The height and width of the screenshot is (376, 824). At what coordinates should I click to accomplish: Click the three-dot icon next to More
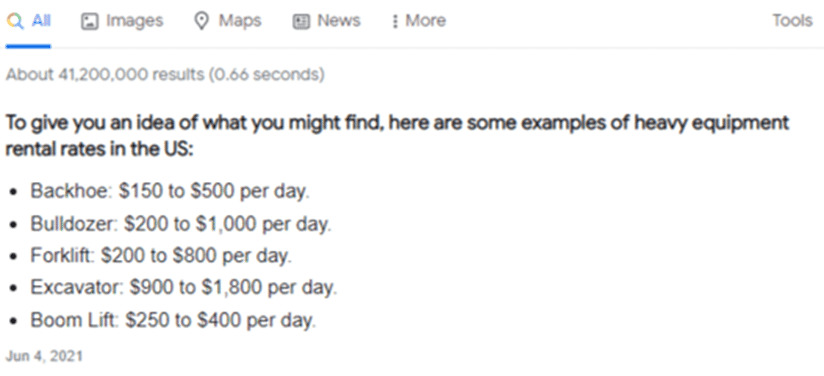395,22
